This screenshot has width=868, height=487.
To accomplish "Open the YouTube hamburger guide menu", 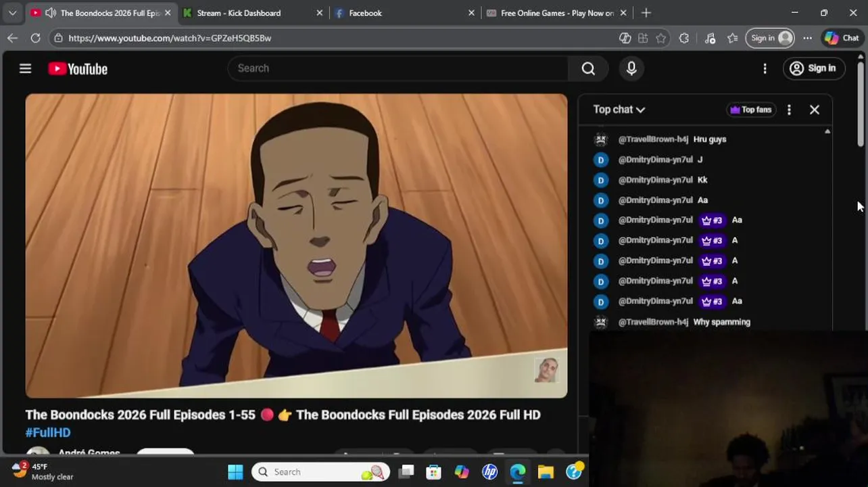I will pos(25,68).
